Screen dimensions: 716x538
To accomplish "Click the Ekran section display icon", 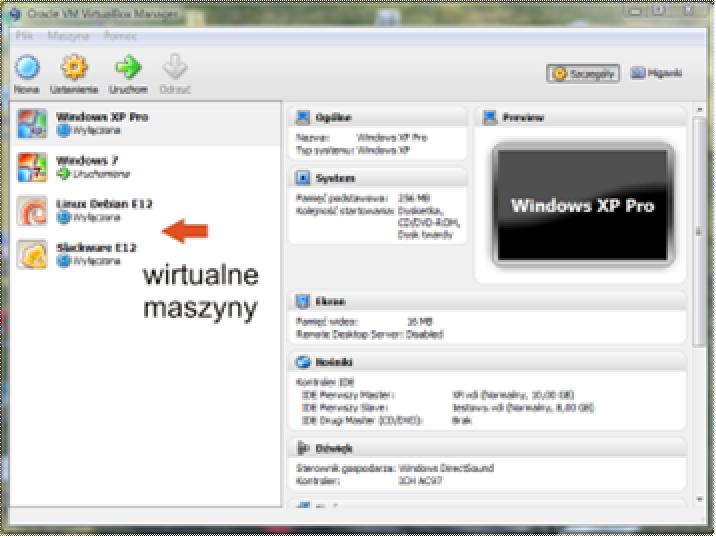I will [303, 301].
